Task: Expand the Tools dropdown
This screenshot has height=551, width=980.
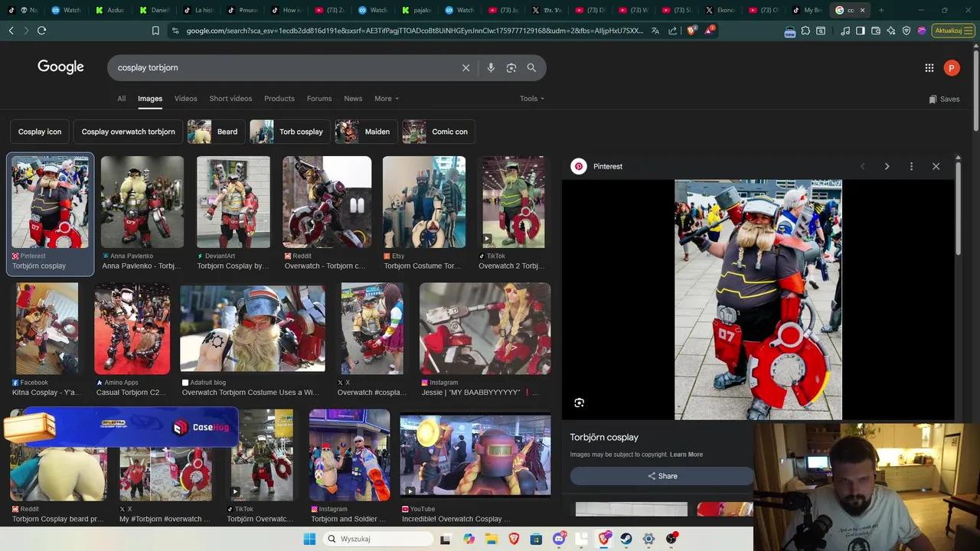Action: coord(531,99)
